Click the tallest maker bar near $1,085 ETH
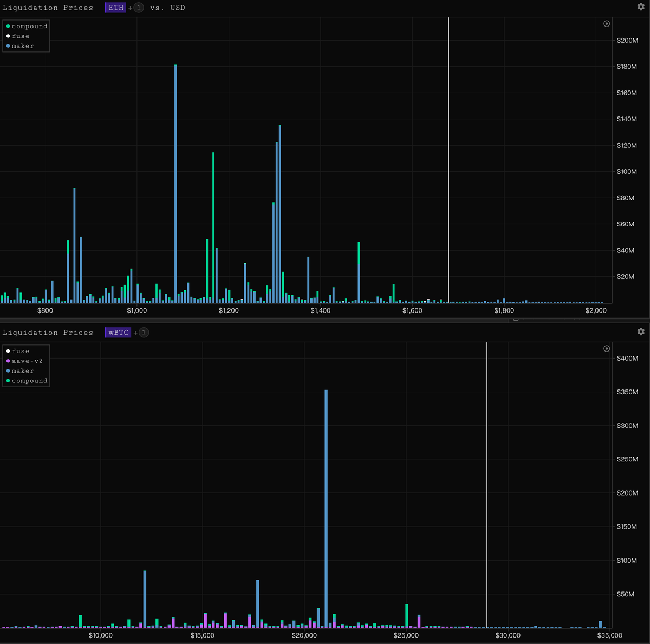650x644 pixels. coord(175,184)
